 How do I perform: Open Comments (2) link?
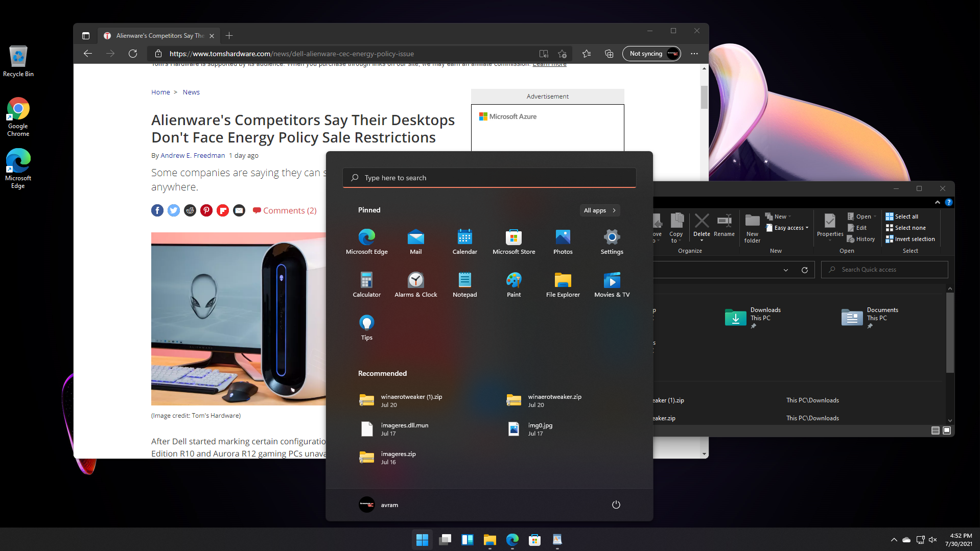click(x=285, y=210)
